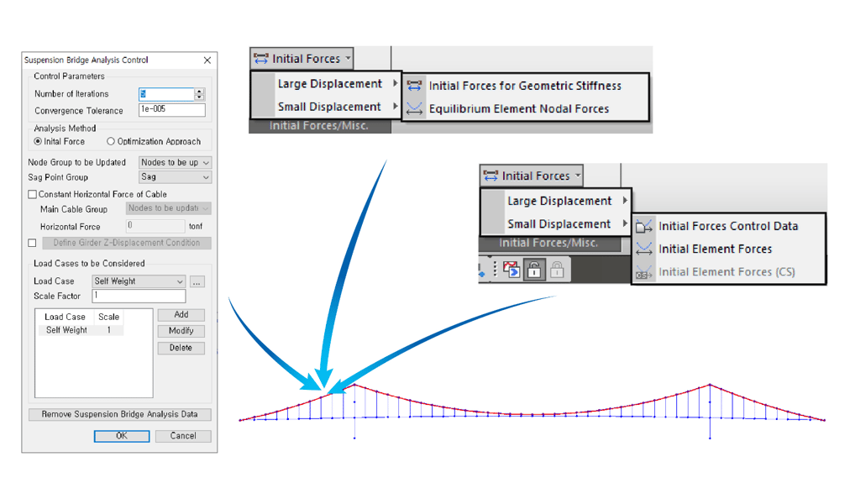Click the Add button for load cases
The image size is (850, 504).
181,314
